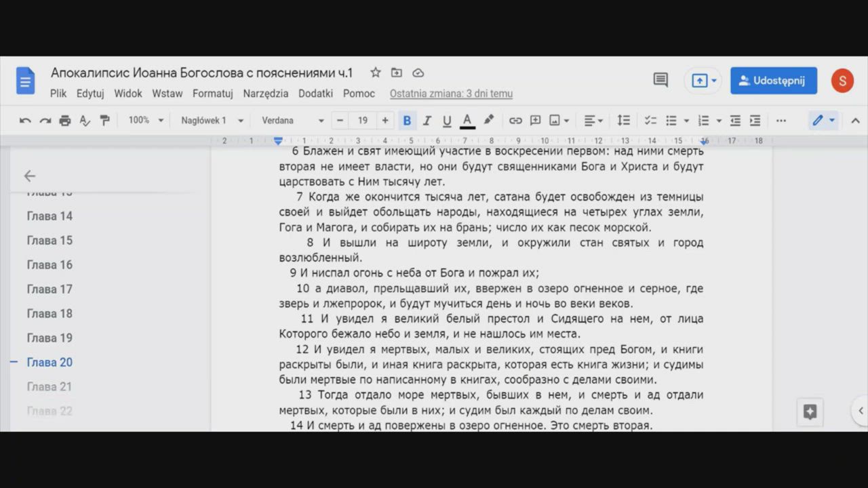Click the insert link icon

(x=515, y=121)
